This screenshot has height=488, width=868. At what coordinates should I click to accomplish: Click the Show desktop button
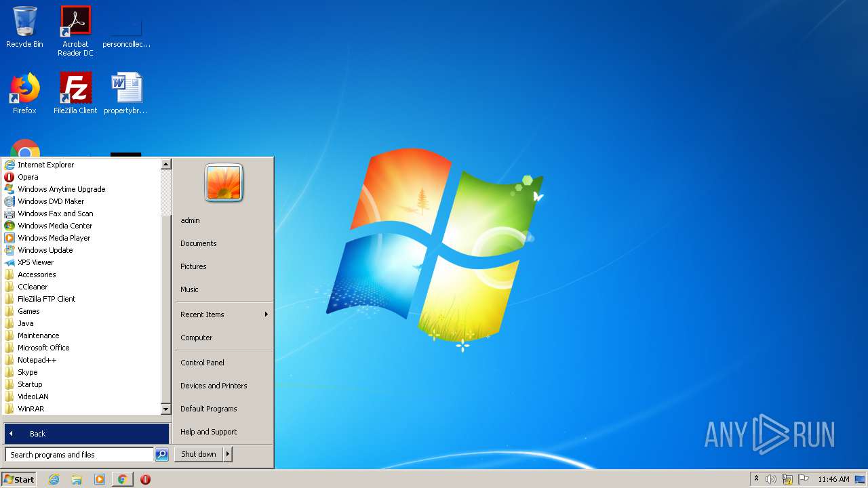pos(860,479)
